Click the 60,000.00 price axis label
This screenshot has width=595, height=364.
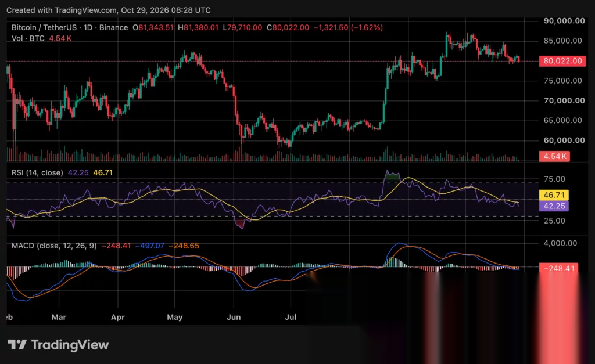[564, 140]
